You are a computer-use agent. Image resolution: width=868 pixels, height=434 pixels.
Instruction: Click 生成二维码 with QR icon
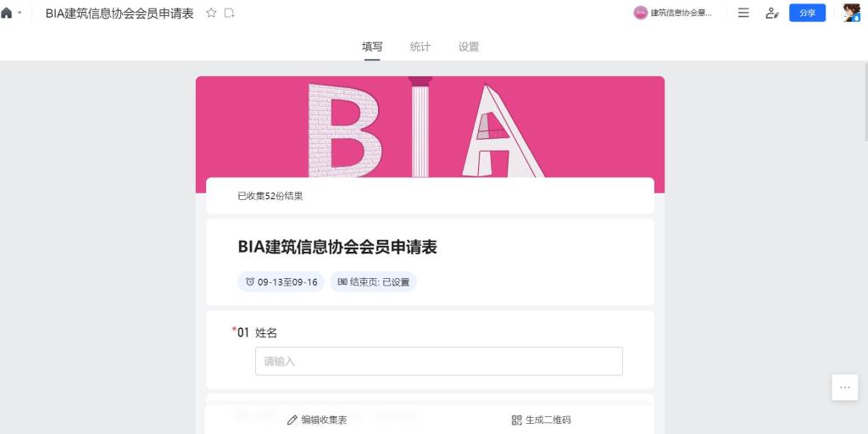click(541, 420)
